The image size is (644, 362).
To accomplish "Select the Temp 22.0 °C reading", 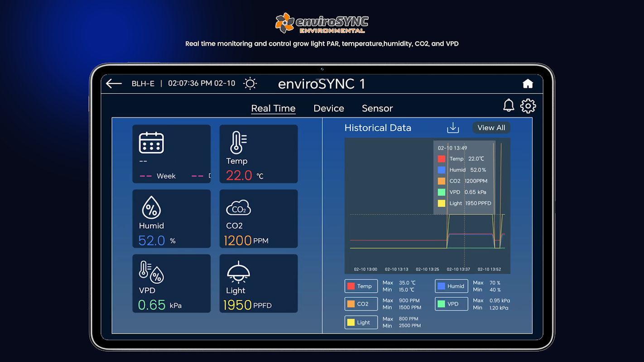I will pyautogui.click(x=245, y=175).
